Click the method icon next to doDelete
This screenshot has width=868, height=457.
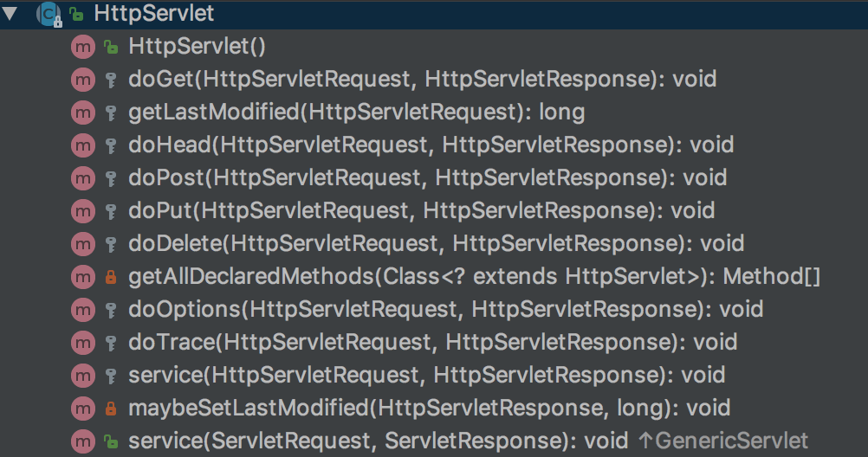click(x=82, y=244)
